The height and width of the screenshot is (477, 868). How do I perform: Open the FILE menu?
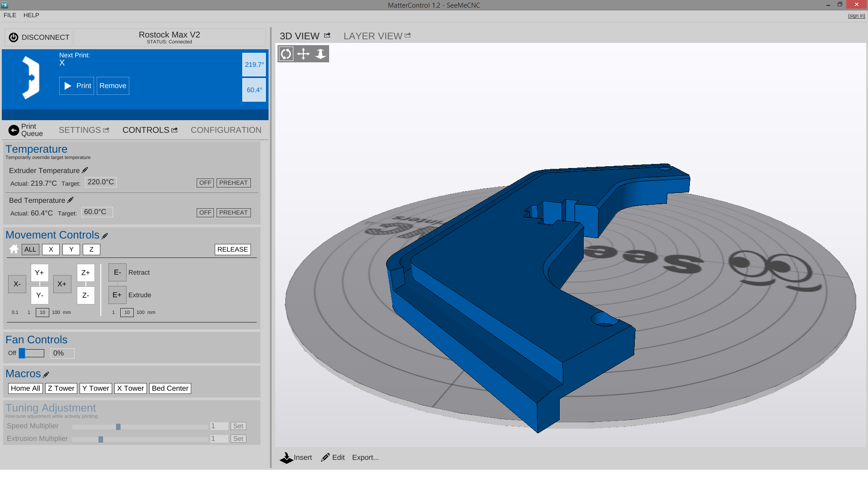10,15
